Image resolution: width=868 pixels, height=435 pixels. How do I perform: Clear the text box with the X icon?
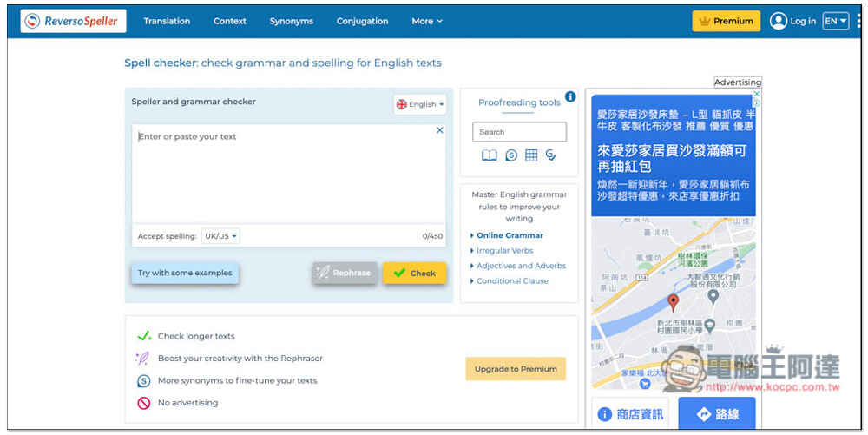[x=439, y=130]
